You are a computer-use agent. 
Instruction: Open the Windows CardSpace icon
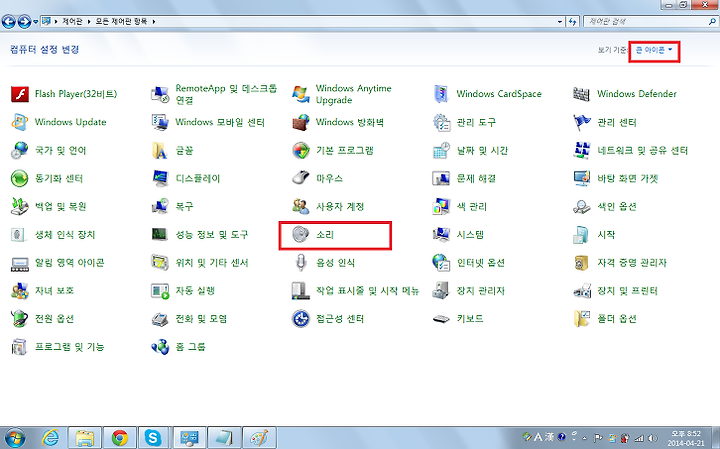pos(441,94)
